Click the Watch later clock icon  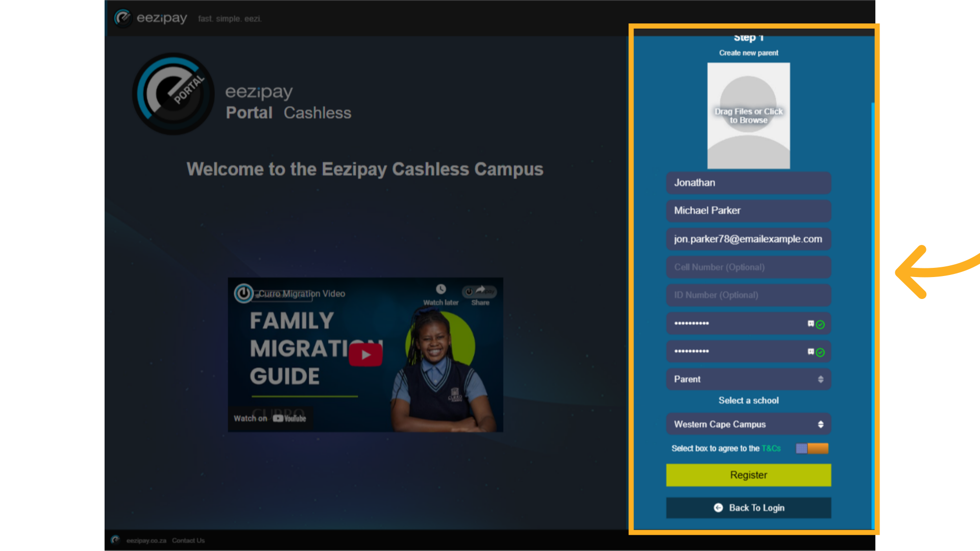[x=440, y=289]
